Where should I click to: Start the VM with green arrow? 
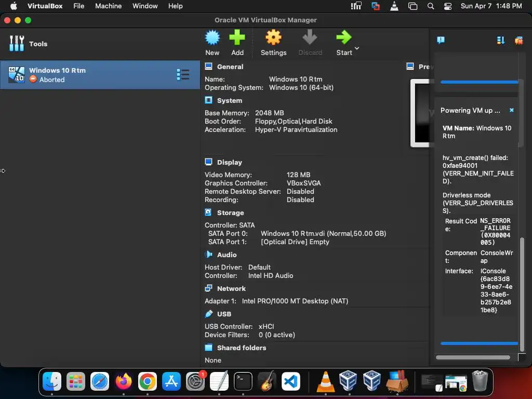click(344, 37)
